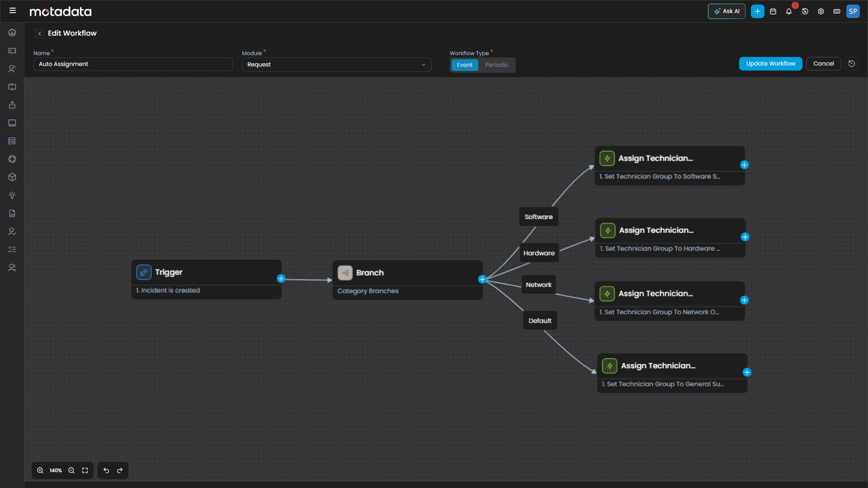Switch workflow type to Periodic
The image size is (868, 488).
click(496, 65)
